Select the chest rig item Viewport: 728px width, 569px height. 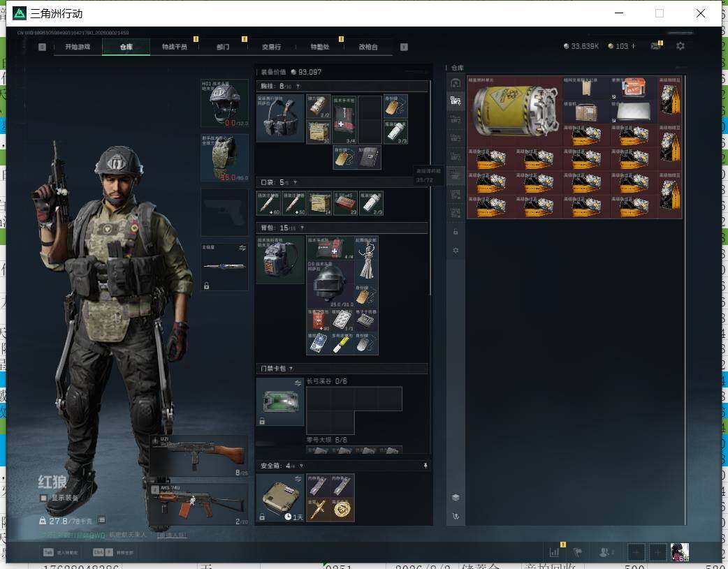tap(280, 119)
